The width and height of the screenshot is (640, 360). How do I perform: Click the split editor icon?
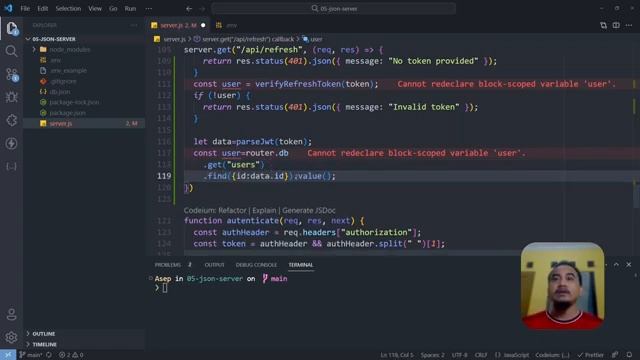(616, 25)
